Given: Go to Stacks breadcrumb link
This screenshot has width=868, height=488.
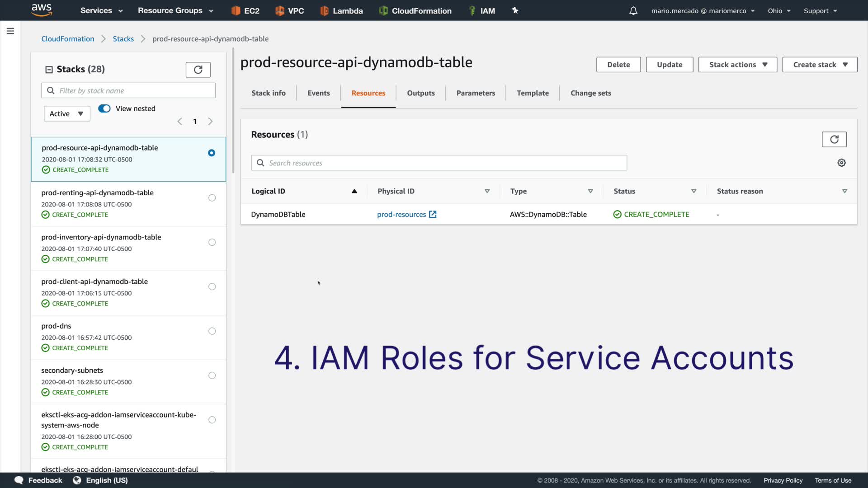Looking at the screenshot, I should point(123,39).
